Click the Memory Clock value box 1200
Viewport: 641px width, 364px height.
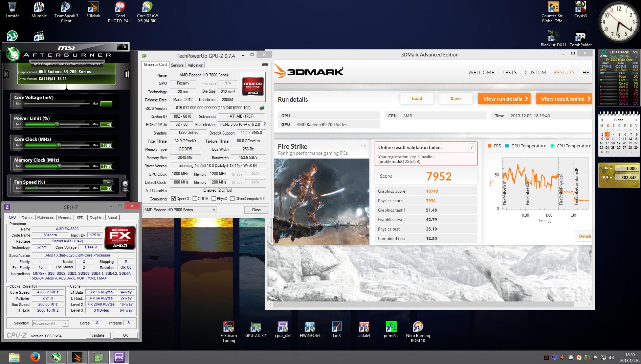tap(107, 166)
